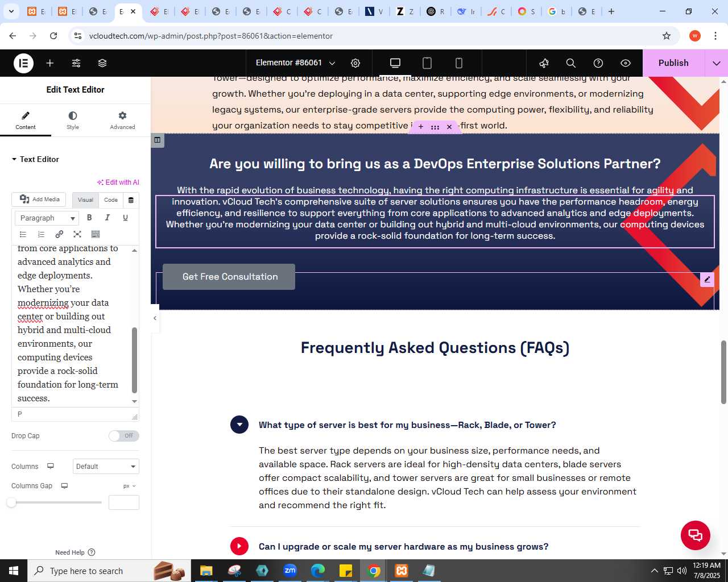Switch to the Advanced tab
Screen dimensions: 728x582
pyautogui.click(x=122, y=120)
